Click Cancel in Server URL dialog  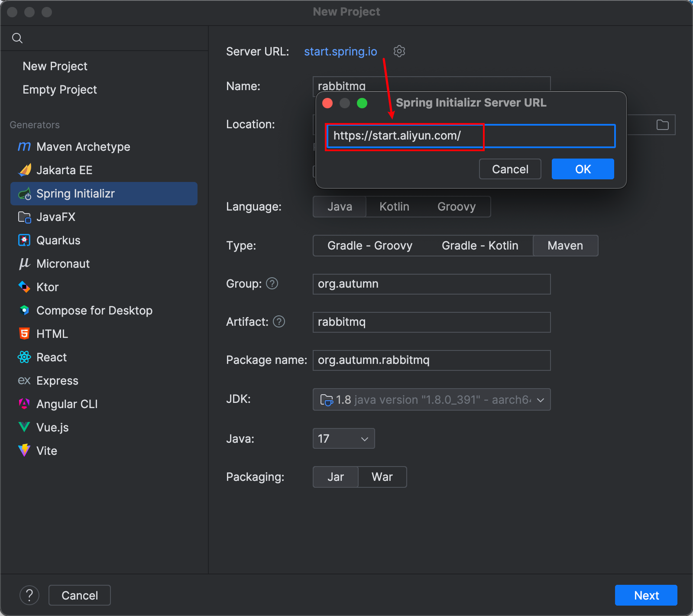510,169
